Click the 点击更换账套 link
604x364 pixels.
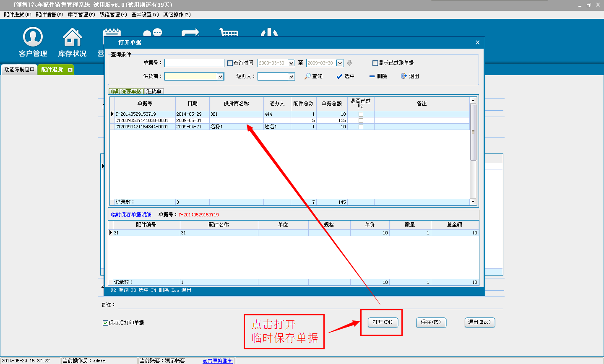click(217, 361)
